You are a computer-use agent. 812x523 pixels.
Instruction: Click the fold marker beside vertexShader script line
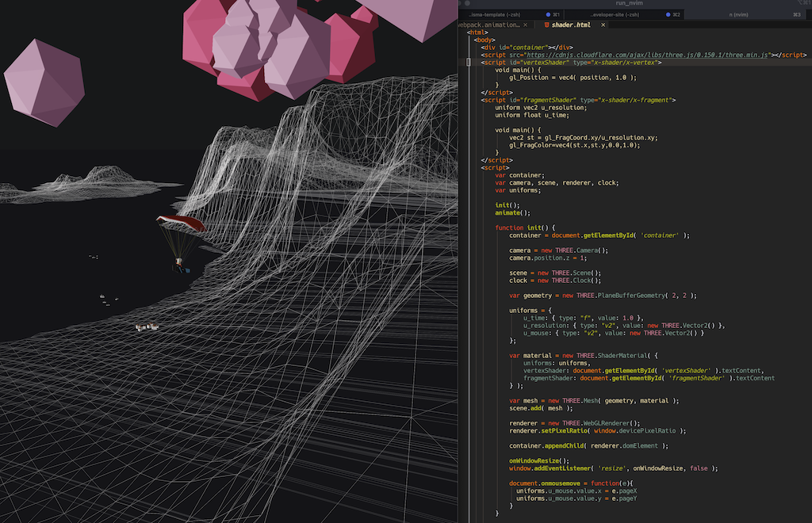coord(469,62)
